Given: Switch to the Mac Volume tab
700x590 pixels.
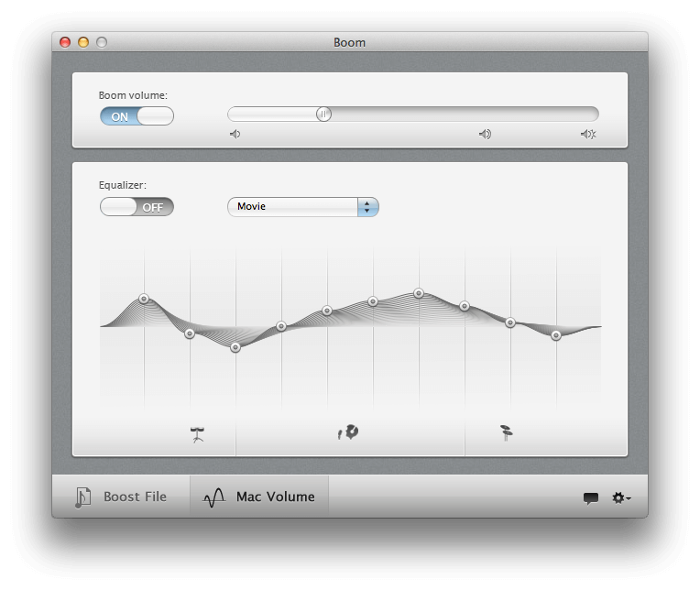Looking at the screenshot, I should tap(259, 497).
